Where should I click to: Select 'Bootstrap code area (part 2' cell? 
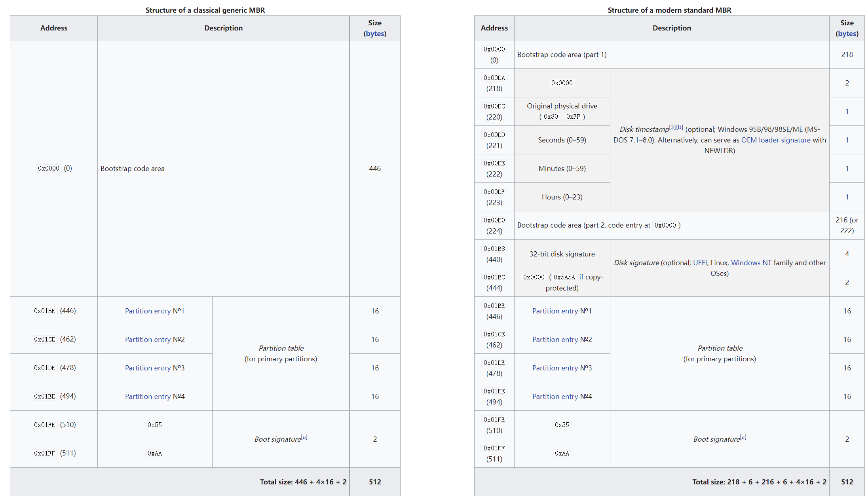tap(672, 226)
